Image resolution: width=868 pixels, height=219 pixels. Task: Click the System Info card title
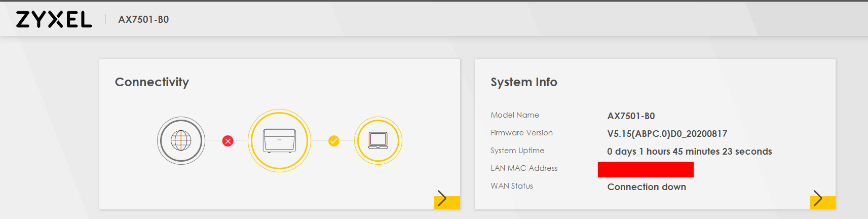tap(523, 82)
